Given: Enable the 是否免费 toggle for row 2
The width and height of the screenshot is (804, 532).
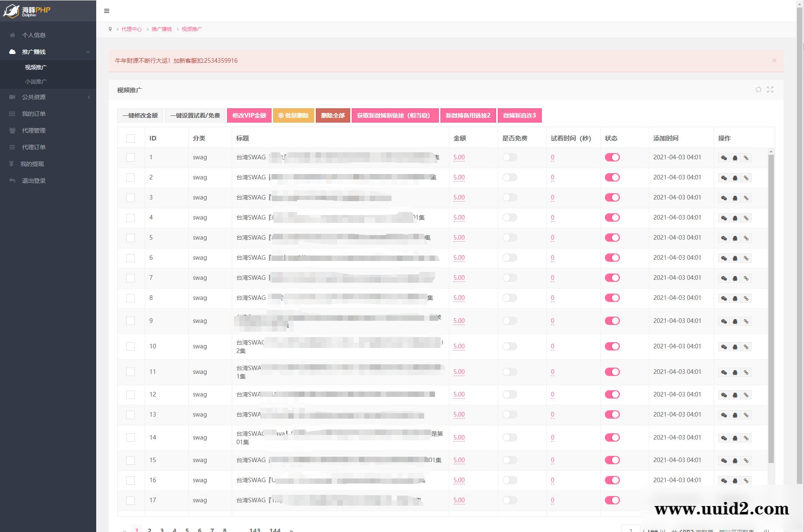Looking at the screenshot, I should [510, 177].
